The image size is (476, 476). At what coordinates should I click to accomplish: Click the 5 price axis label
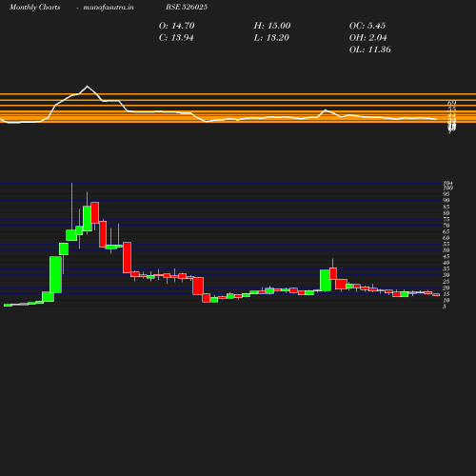(445, 307)
